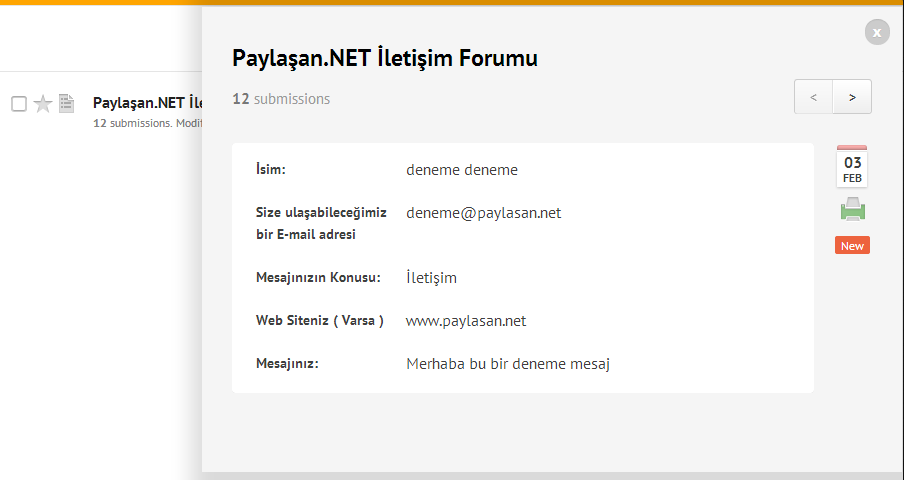The width and height of the screenshot is (904, 480).
Task: Click the 12 submissions count under the heading
Action: [x=281, y=99]
